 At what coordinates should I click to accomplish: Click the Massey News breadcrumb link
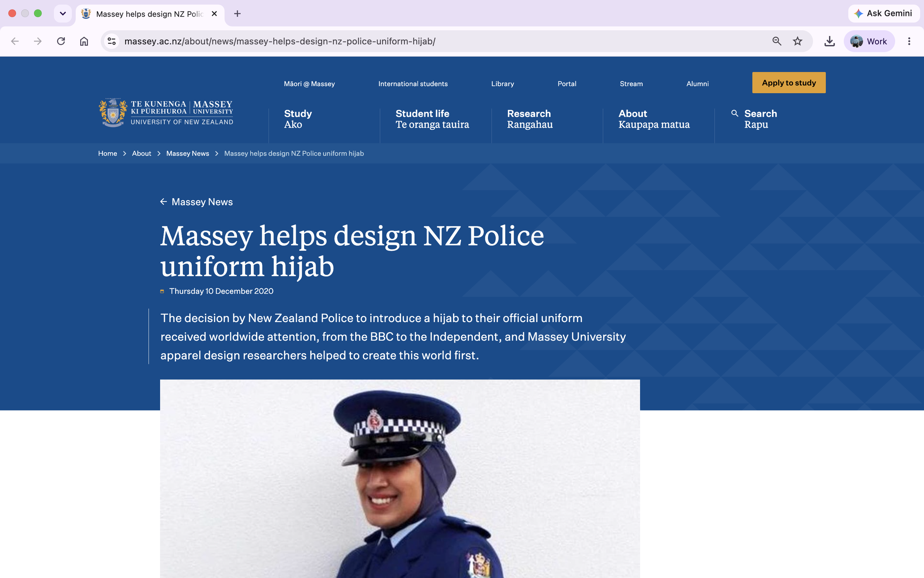click(x=187, y=153)
